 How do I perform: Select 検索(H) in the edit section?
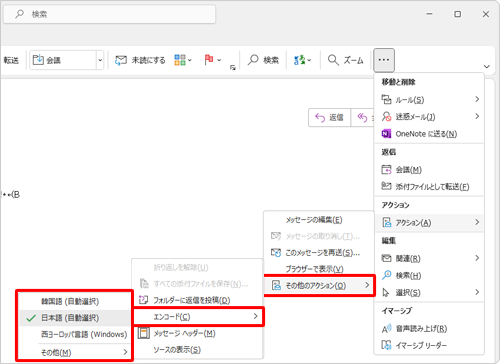coord(429,275)
